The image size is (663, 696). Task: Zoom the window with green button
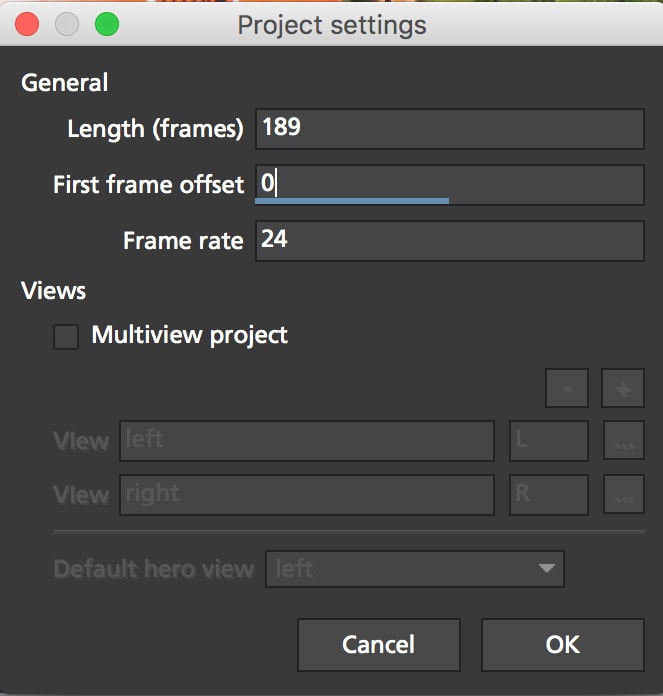coord(105,24)
